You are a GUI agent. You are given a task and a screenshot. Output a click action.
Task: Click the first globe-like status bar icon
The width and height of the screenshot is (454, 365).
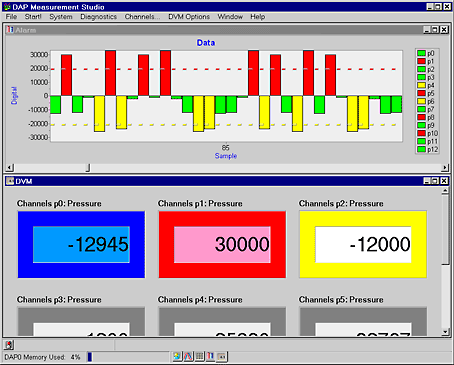[x=177, y=357]
